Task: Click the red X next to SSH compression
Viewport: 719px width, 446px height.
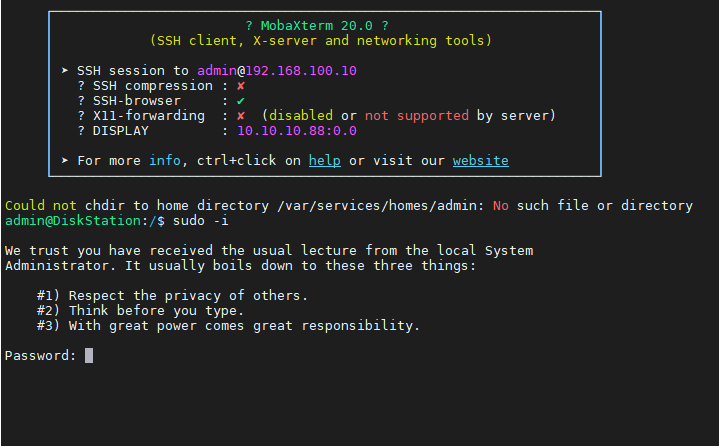Action: click(x=241, y=86)
